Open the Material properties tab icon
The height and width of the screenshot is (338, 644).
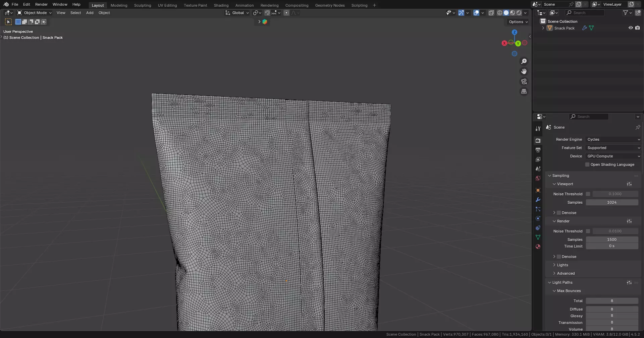[538, 247]
